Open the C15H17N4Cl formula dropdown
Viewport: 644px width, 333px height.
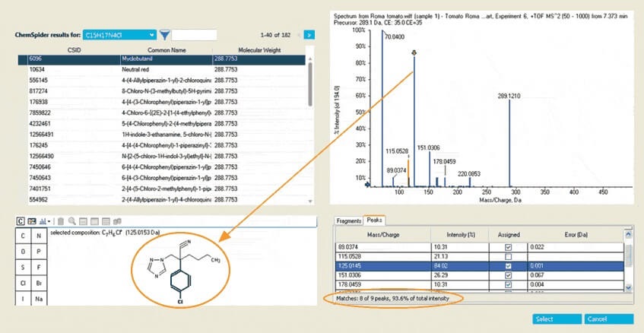(153, 35)
